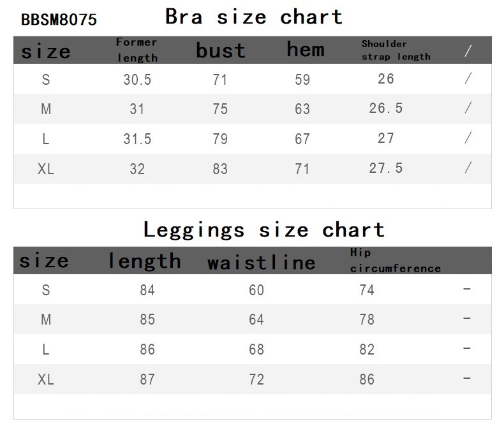Click former length value 30.5

137,79
